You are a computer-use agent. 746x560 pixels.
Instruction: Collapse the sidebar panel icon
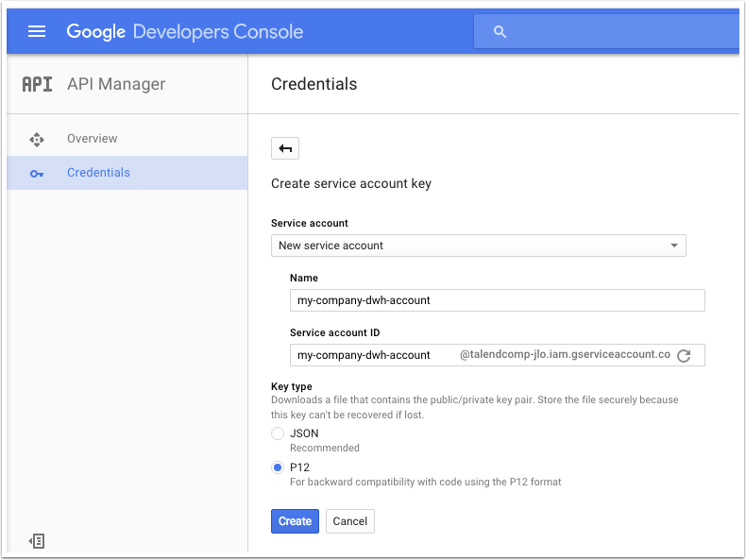37,541
